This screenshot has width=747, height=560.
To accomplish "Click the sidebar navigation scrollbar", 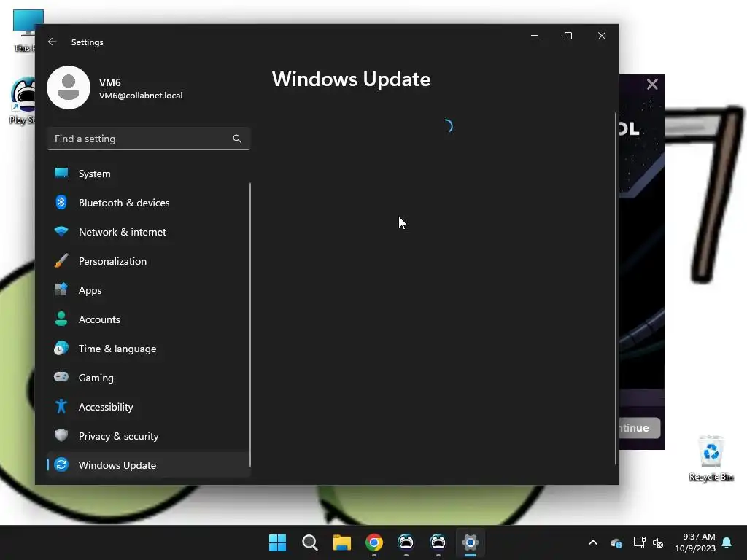I will pos(250,324).
